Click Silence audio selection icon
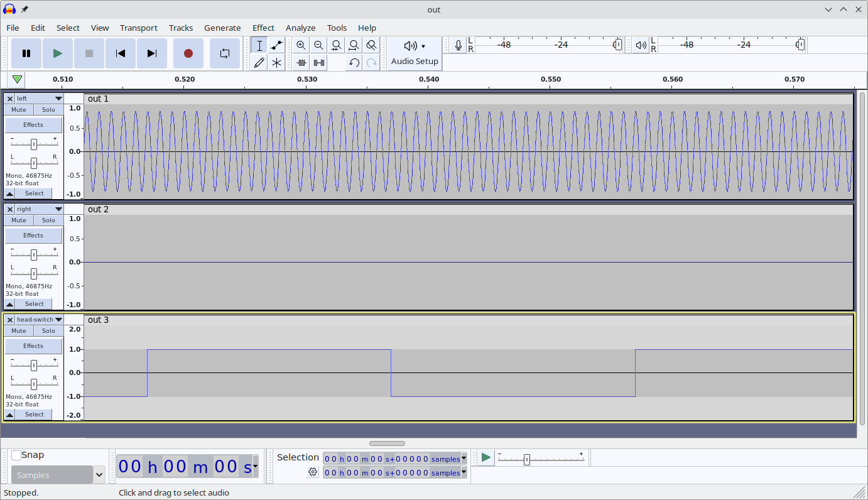This screenshot has width=868, height=500. click(x=319, y=63)
